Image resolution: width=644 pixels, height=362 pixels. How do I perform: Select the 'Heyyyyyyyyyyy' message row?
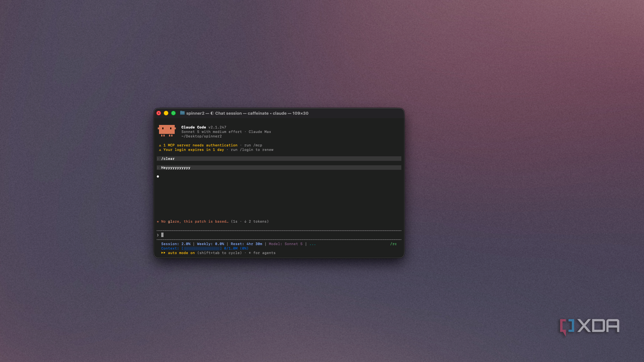tap(279, 168)
